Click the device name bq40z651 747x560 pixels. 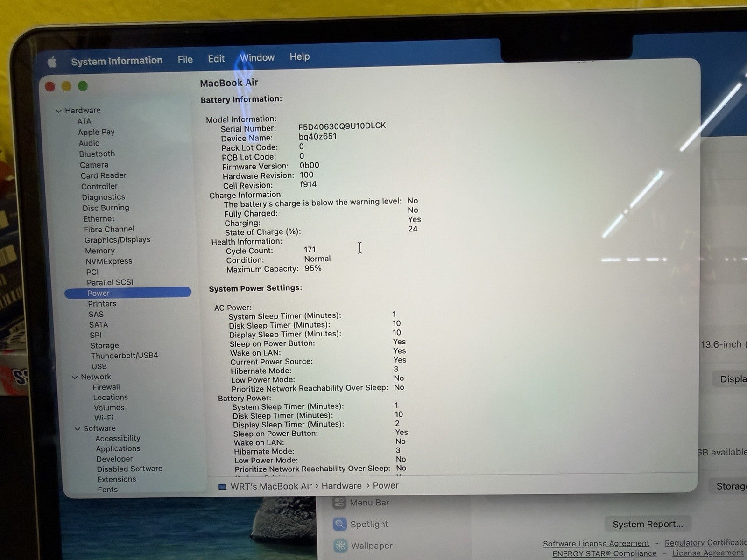coord(317,137)
